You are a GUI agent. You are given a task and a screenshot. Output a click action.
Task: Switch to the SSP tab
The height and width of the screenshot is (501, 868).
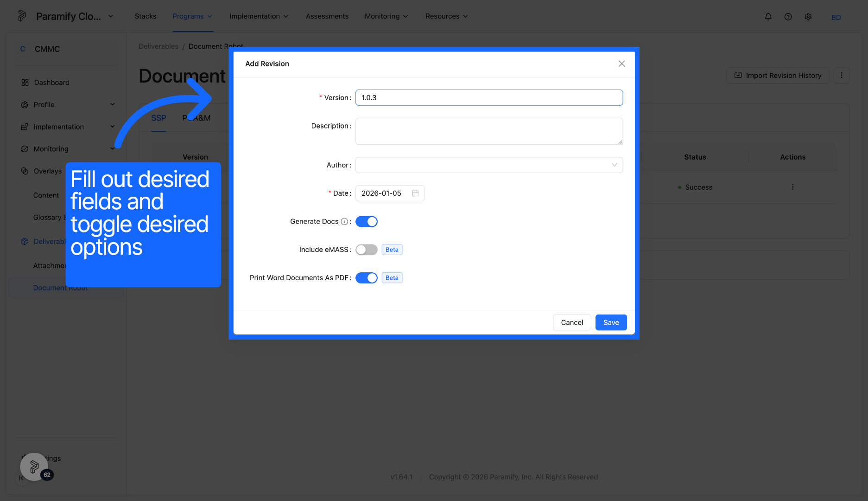coord(158,118)
